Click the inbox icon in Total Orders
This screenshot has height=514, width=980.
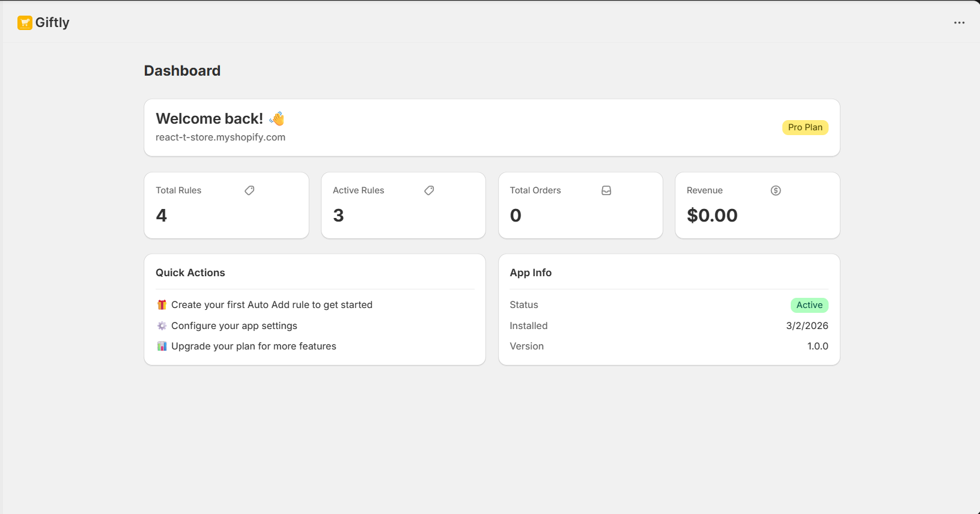pyautogui.click(x=606, y=190)
